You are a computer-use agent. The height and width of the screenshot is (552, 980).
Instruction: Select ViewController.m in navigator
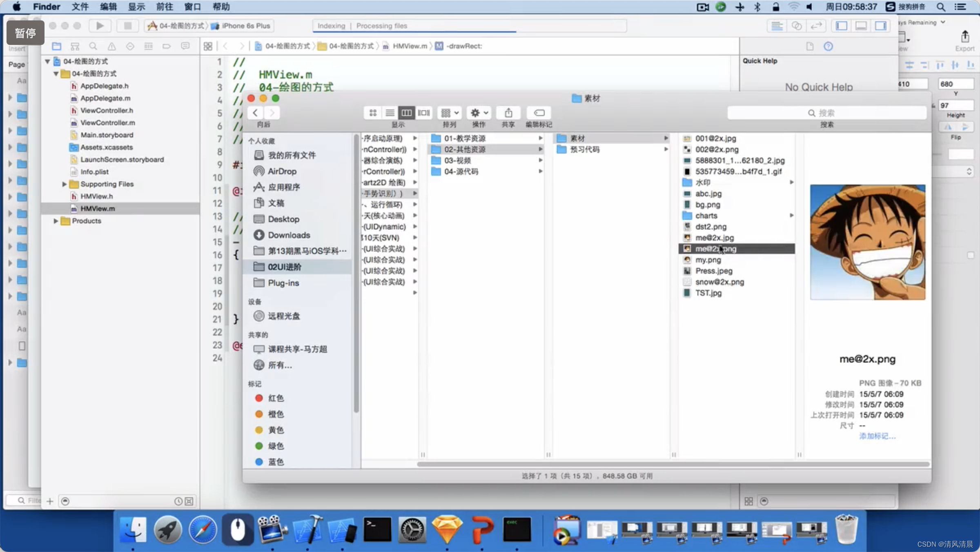(107, 122)
